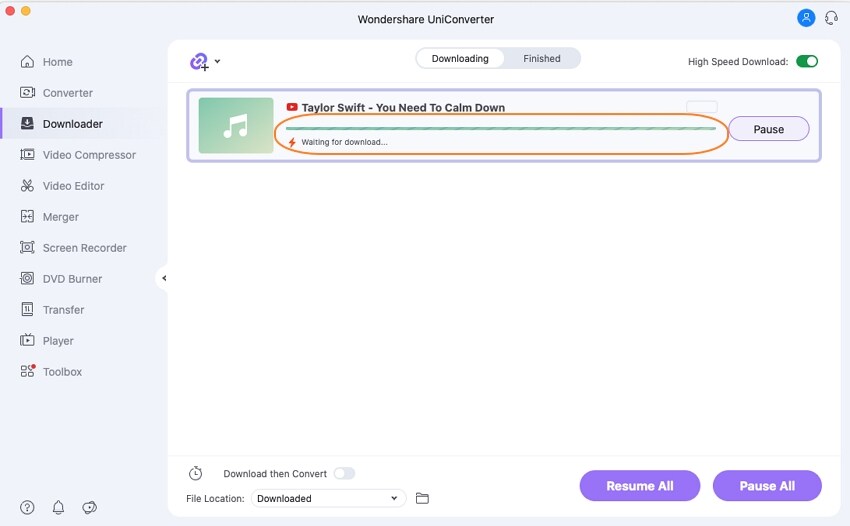Click the download progress bar
This screenshot has height=526, width=850.
500,129
